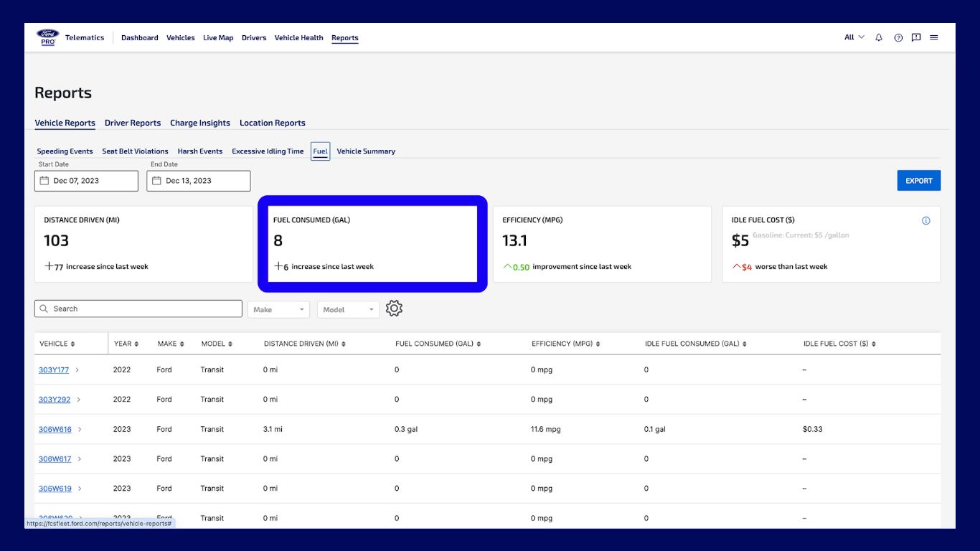Click Idle Fuel Cost info icon
980x551 pixels.
tap(925, 221)
